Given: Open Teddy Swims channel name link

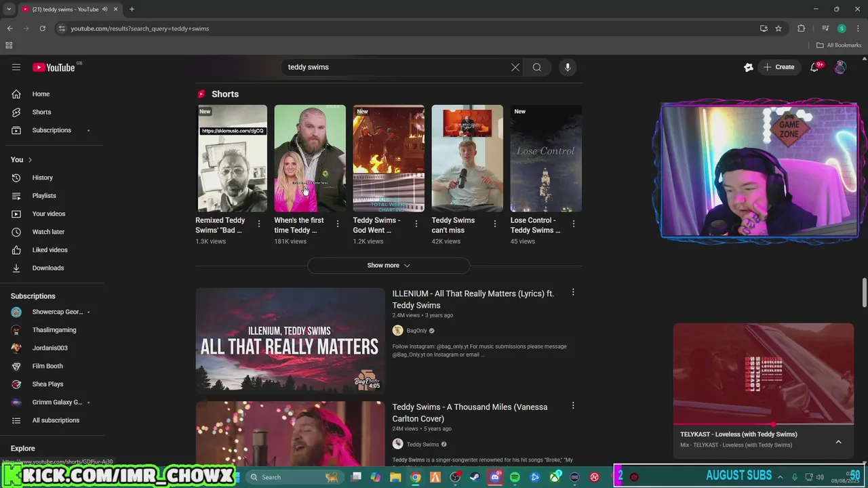Looking at the screenshot, I should tap(422, 444).
